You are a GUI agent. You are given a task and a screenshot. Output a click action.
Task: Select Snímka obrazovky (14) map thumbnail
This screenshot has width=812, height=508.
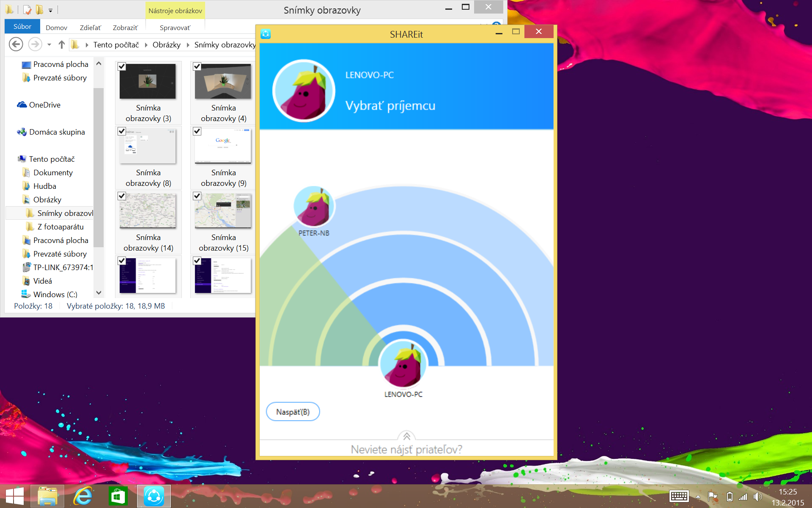(148, 211)
